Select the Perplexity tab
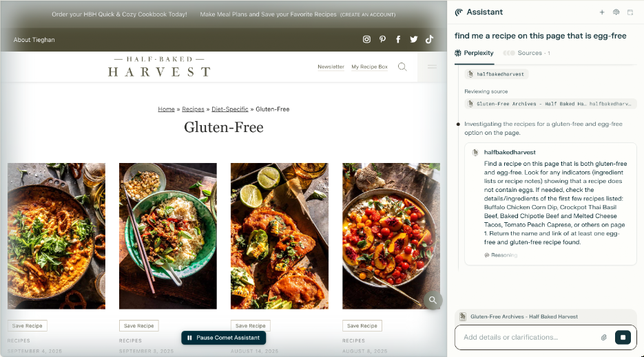Image resolution: width=644 pixels, height=357 pixels. (474, 53)
